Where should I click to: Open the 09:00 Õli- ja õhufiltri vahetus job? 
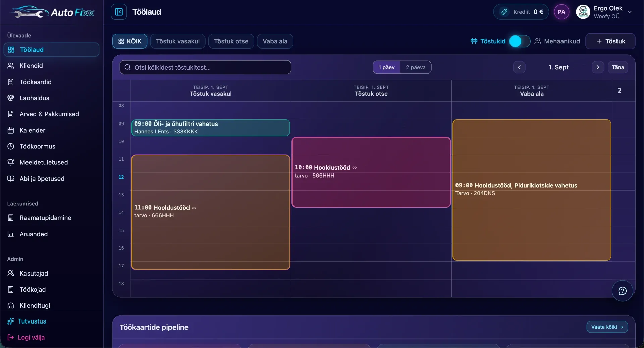[211, 128]
